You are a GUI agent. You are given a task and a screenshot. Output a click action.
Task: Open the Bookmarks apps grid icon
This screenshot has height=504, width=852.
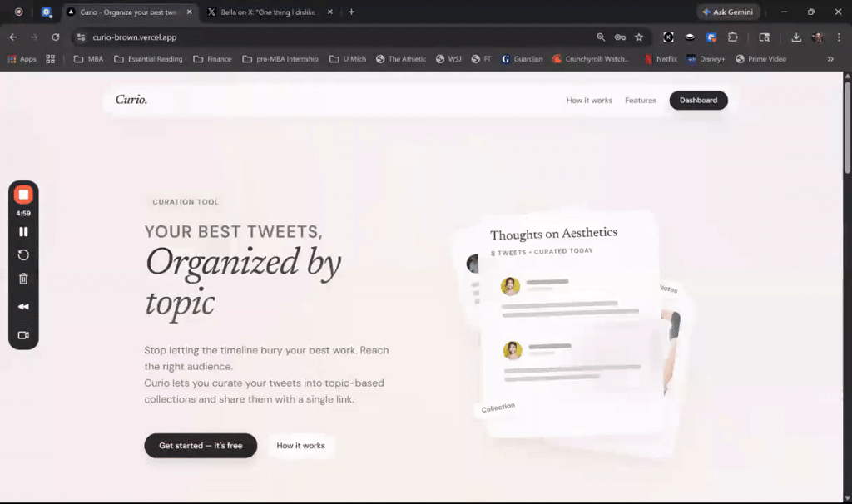pyautogui.click(x=50, y=59)
